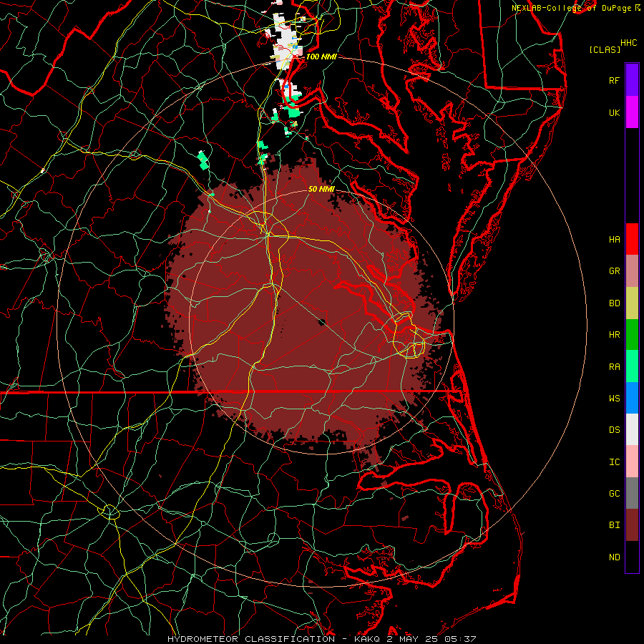The height and width of the screenshot is (644, 644).
Task: Click the RF legend label
Action: [614, 80]
